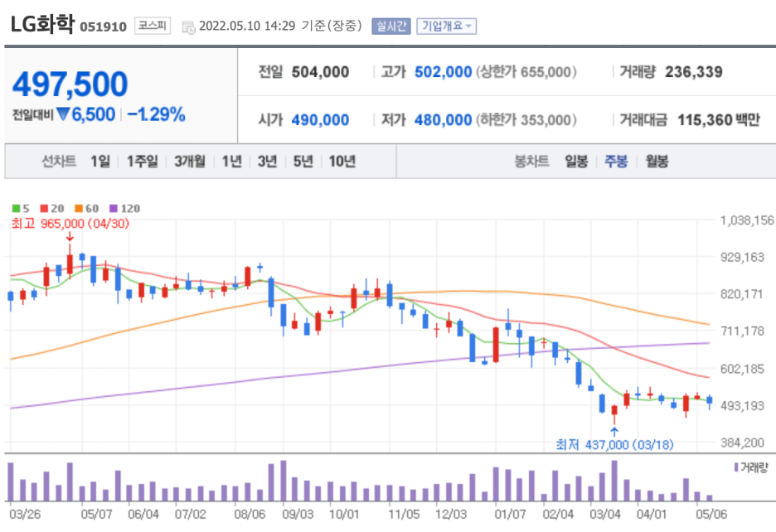This screenshot has height=532, width=776.
Task: Select the 5년 line chart tab
Action: coord(303,161)
